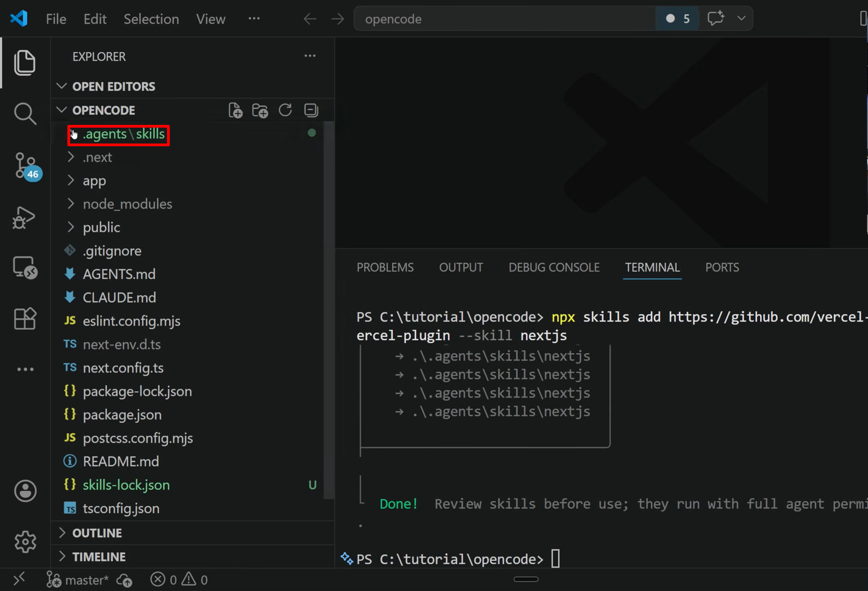Click the terminal sparkle suggestion icon
The height and width of the screenshot is (591, 868).
(347, 558)
